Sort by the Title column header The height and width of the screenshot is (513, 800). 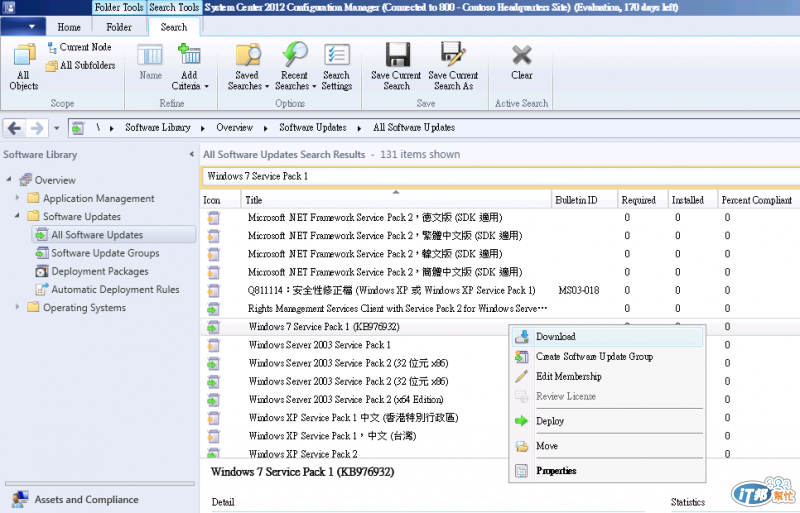click(395, 200)
